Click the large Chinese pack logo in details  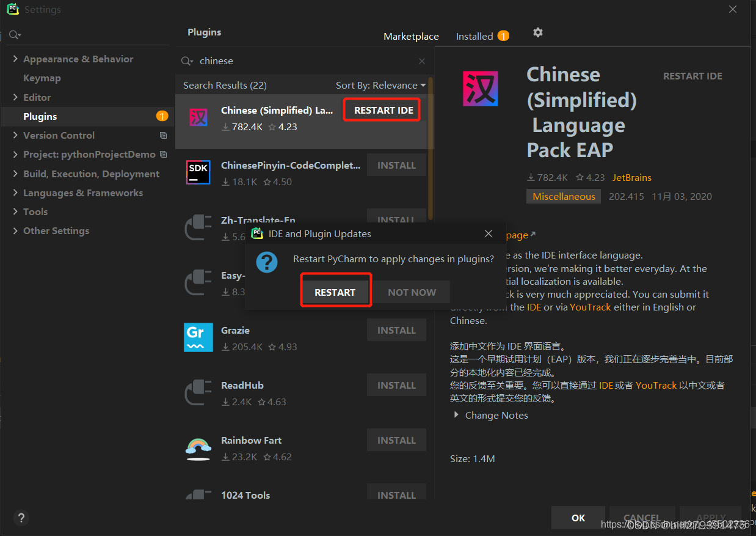coord(480,89)
